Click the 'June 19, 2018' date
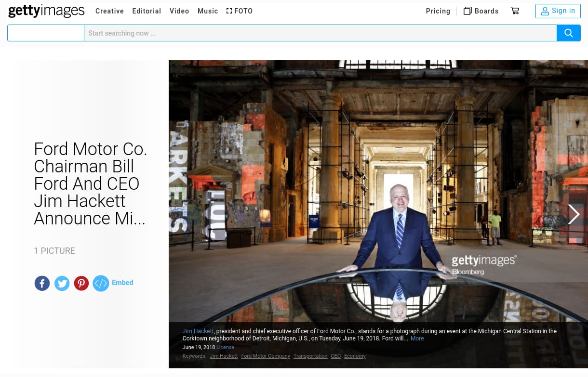The width and height of the screenshot is (588, 377). (199, 347)
